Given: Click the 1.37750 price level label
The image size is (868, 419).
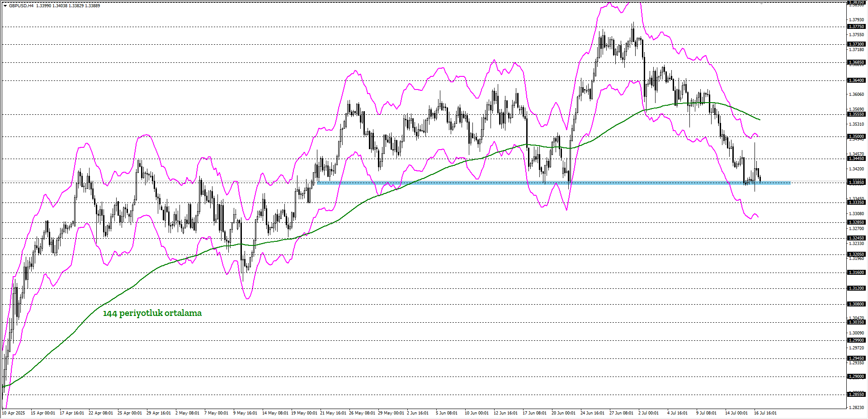Looking at the screenshot, I should (856, 27).
